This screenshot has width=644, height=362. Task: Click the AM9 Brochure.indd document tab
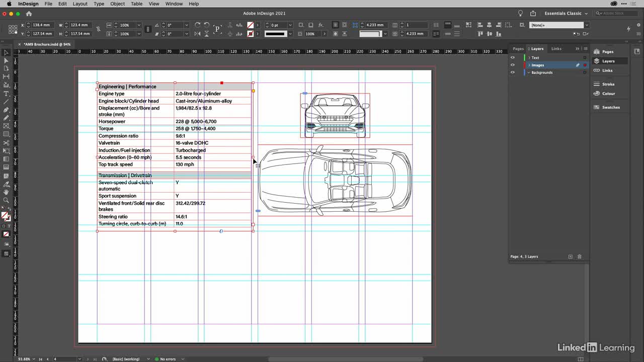[x=47, y=44]
